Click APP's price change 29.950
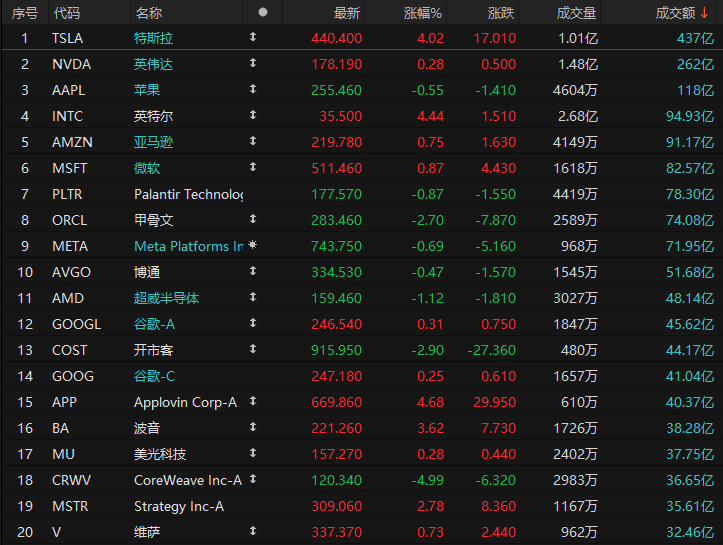Viewport: 723px width, 545px height. click(x=495, y=403)
